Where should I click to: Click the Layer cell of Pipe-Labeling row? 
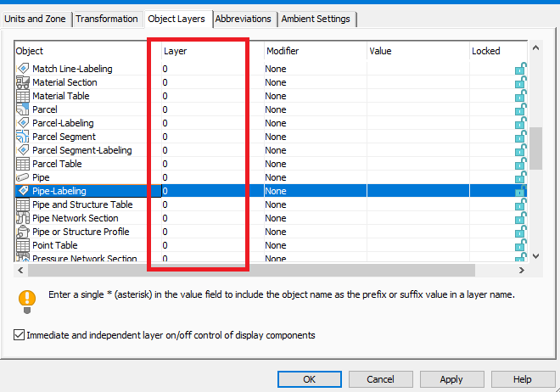pyautogui.click(x=213, y=191)
